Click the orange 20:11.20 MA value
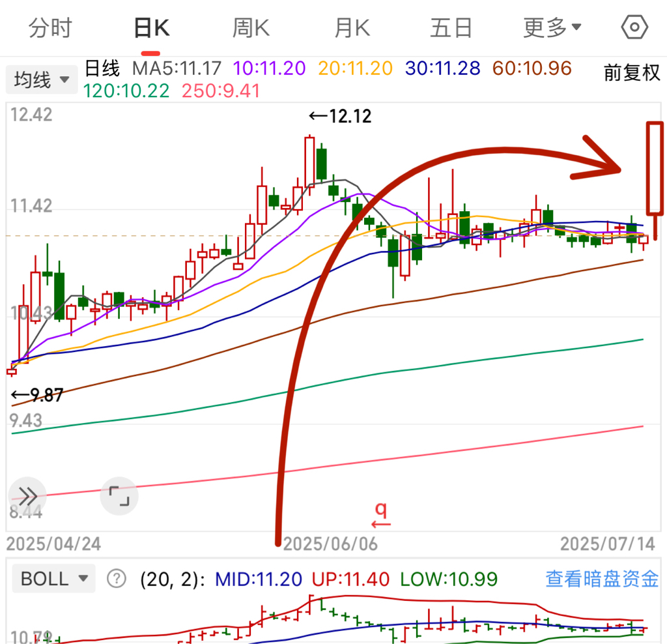Image resolution: width=667 pixels, height=644 pixels. coord(355,68)
